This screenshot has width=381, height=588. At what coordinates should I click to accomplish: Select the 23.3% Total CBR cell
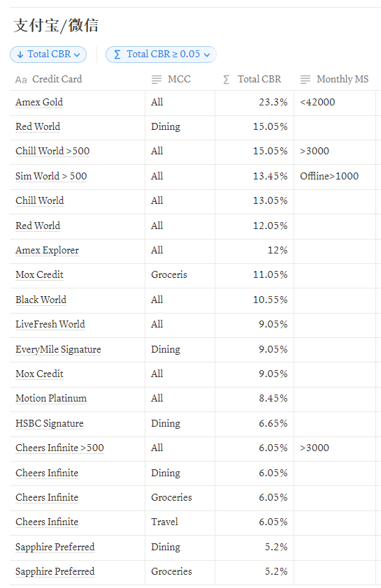[x=254, y=103]
